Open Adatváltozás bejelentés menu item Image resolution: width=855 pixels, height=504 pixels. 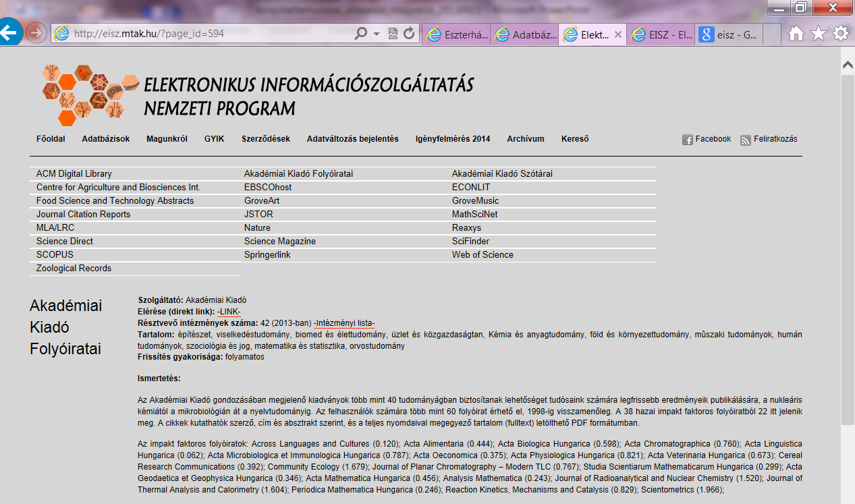[x=353, y=139]
